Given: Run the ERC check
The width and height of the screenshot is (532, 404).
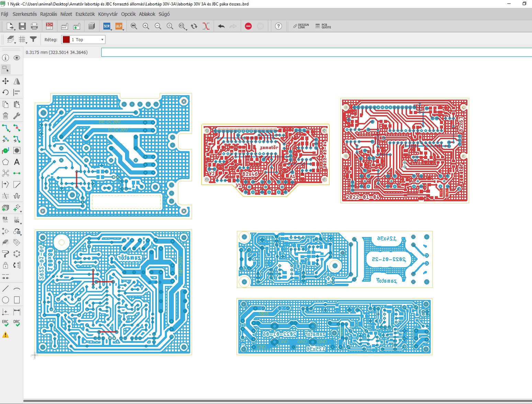Looking at the screenshot, I should pos(5,323).
